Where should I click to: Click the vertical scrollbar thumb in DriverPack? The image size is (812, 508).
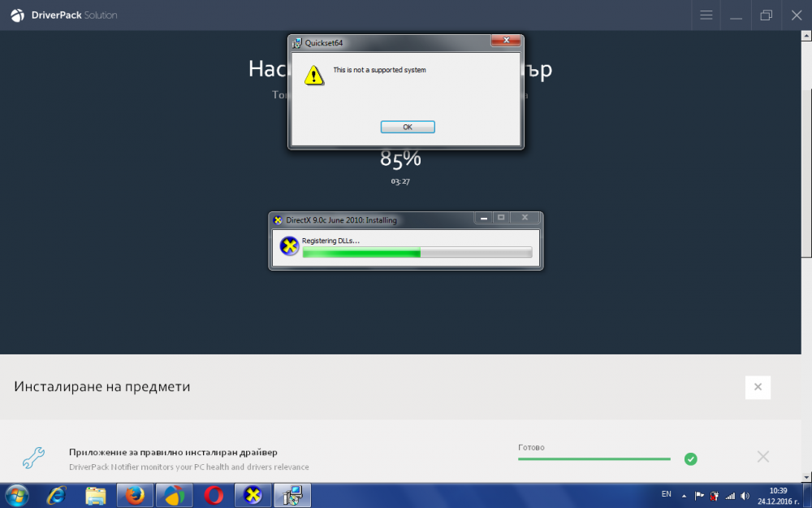pos(806,173)
